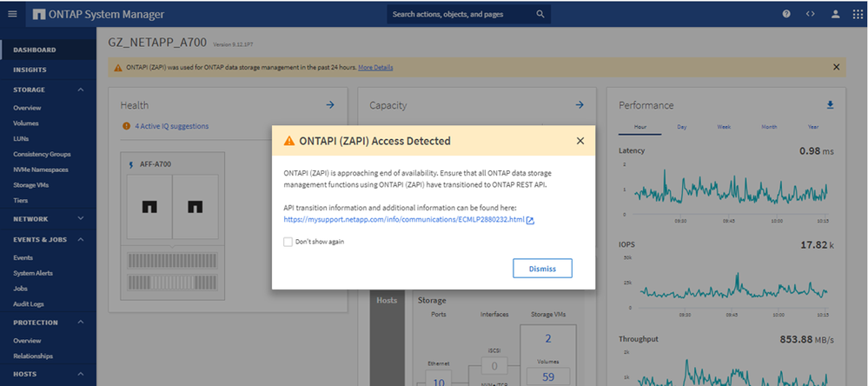Open the apps grid icon

pos(858,14)
